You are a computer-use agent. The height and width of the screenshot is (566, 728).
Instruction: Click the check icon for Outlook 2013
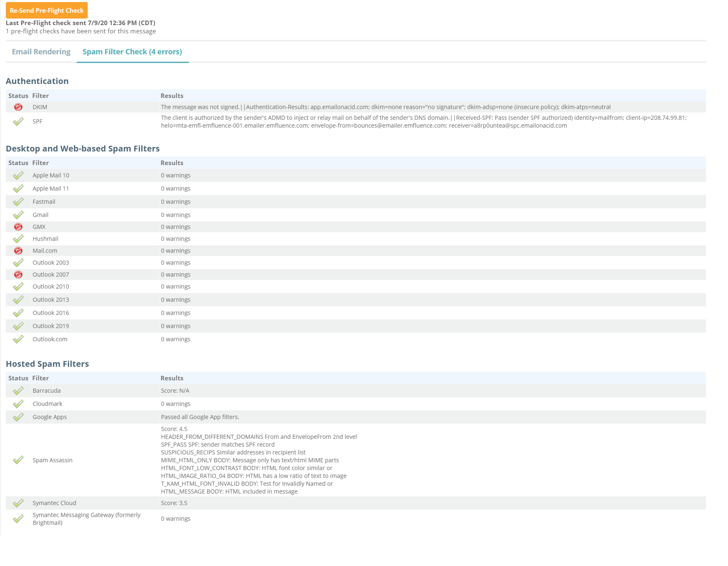[18, 300]
